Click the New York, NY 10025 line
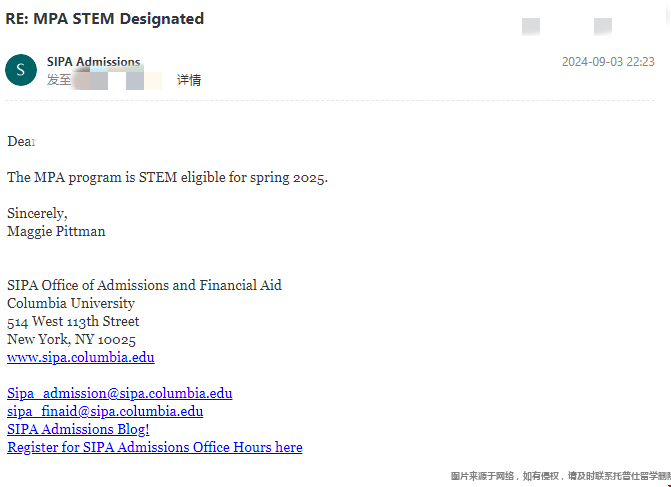 click(71, 339)
